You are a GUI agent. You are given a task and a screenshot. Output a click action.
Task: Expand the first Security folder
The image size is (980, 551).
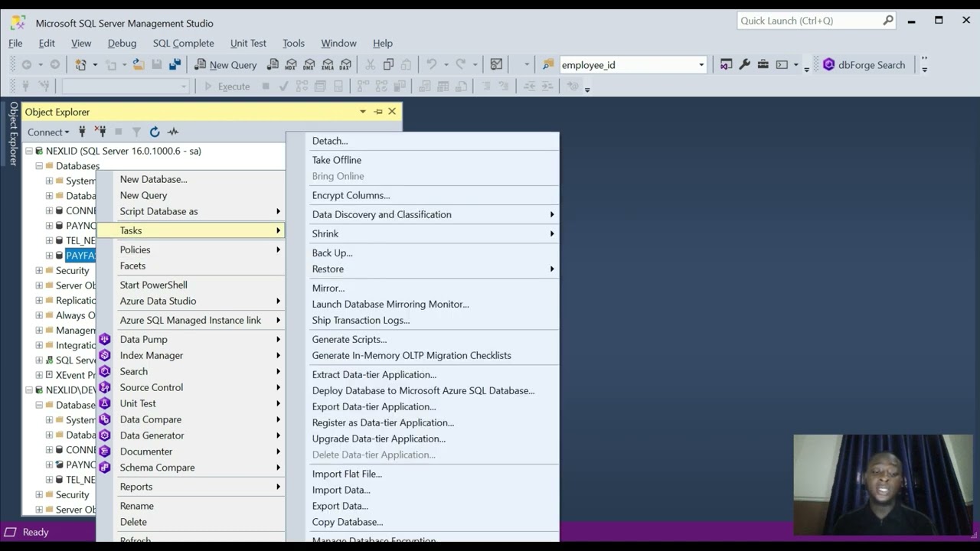[39, 270]
